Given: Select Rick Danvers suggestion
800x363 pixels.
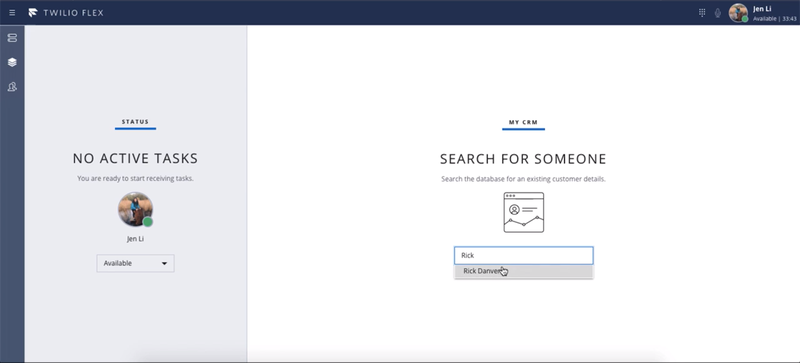Looking at the screenshot, I should tap(523, 271).
